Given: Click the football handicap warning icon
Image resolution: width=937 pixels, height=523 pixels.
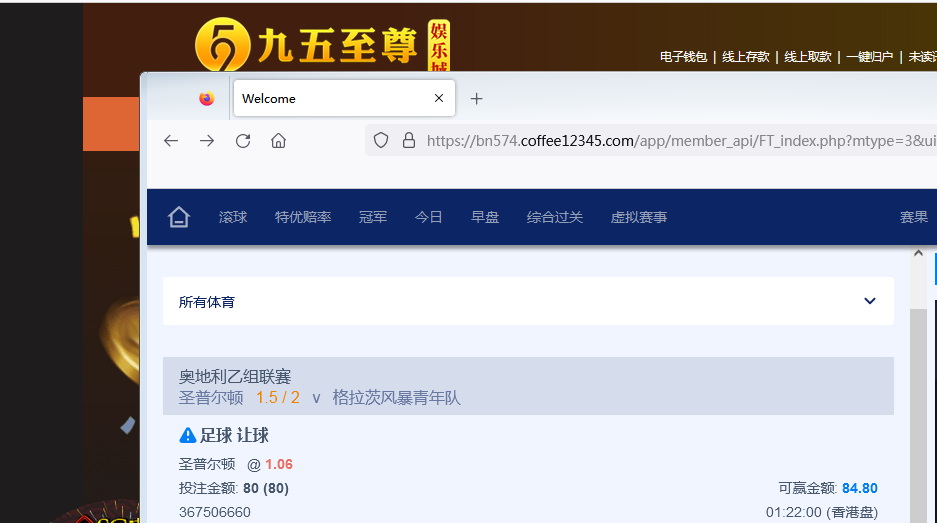Looking at the screenshot, I should coord(188,435).
